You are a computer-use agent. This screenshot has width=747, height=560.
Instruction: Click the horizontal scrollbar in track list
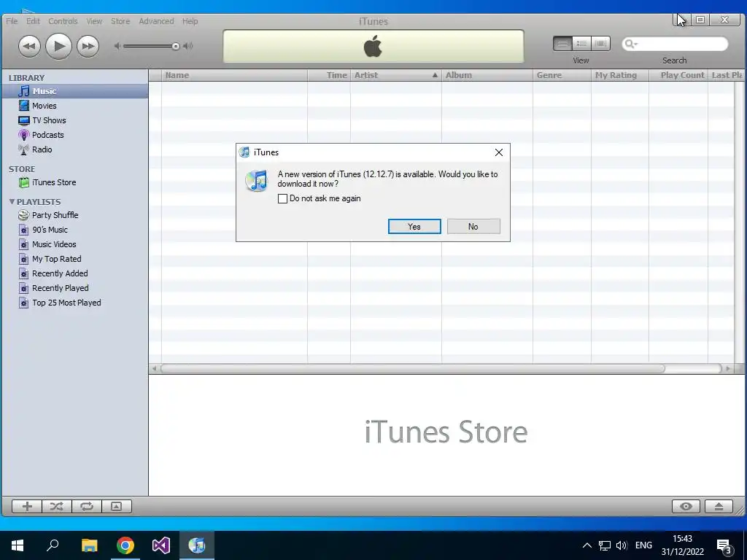coord(413,368)
